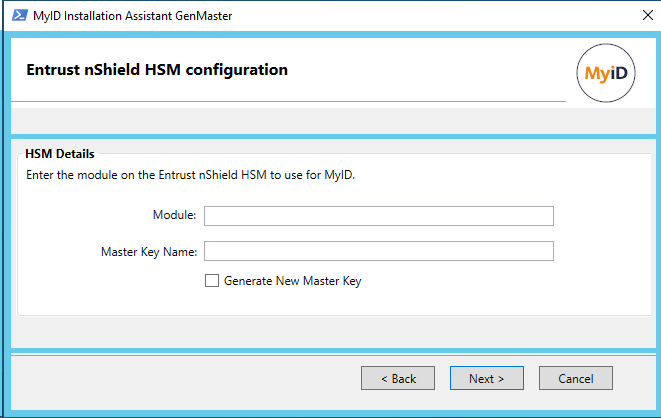The height and width of the screenshot is (418, 661).
Task: Click the empty title bar area beside the title
Action: [434, 16]
